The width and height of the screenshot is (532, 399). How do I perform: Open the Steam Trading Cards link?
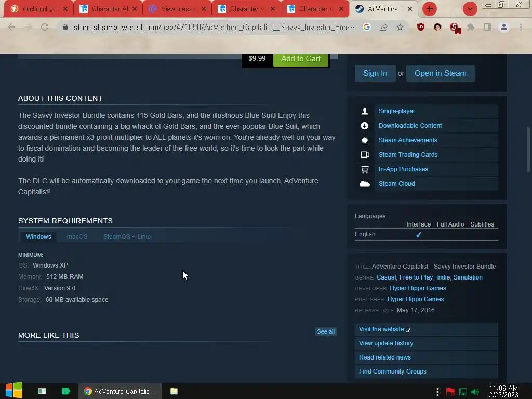(x=408, y=155)
